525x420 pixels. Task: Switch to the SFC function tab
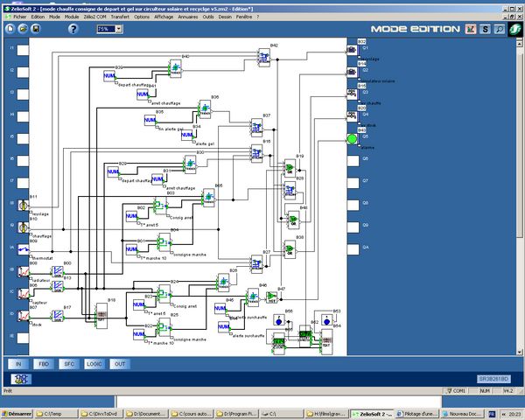coord(67,363)
